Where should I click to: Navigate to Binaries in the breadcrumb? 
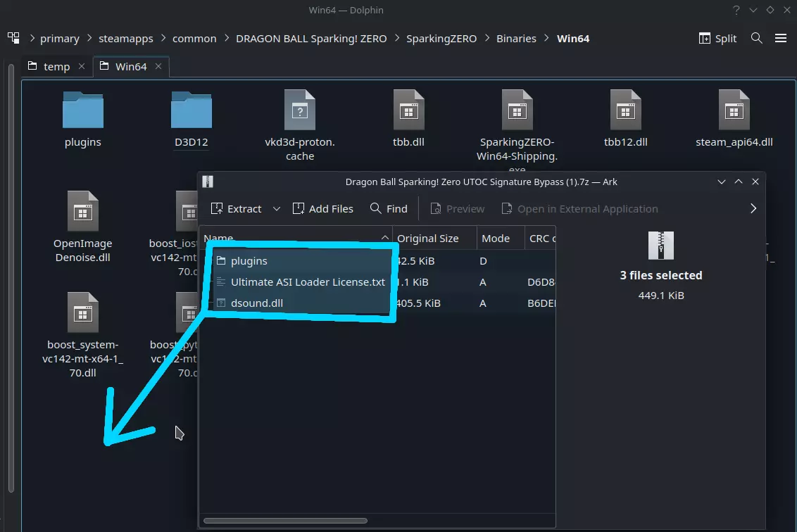pos(516,39)
